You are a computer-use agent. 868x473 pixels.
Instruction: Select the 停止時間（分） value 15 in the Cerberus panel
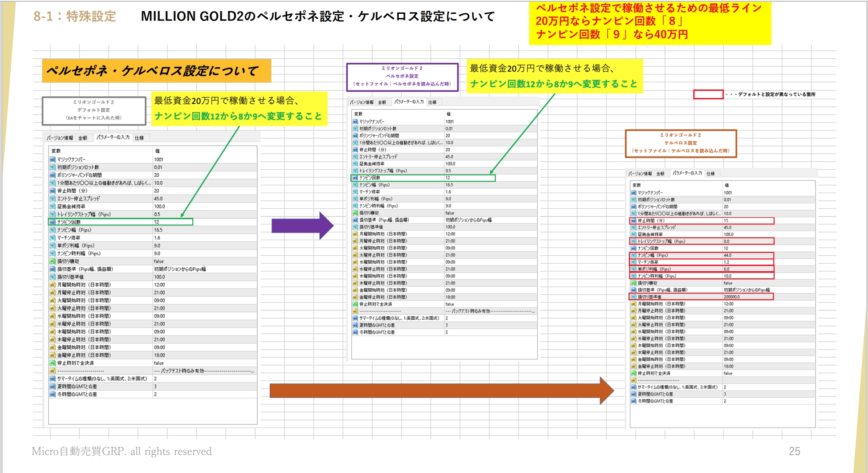point(726,221)
